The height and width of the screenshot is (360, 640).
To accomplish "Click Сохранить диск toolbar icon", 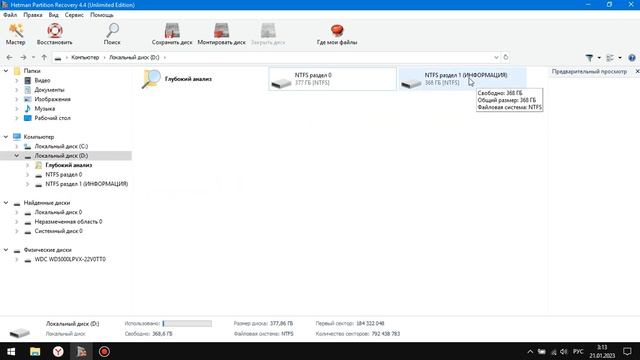I will click(172, 34).
